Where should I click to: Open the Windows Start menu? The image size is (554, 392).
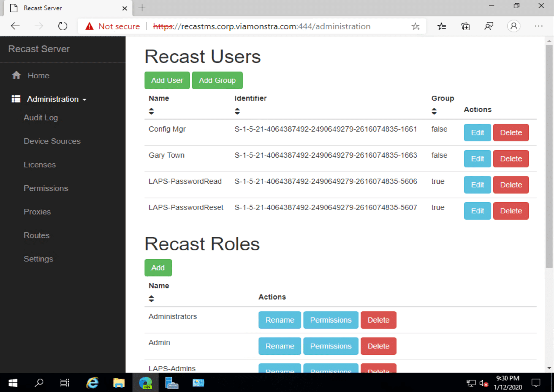click(13, 383)
